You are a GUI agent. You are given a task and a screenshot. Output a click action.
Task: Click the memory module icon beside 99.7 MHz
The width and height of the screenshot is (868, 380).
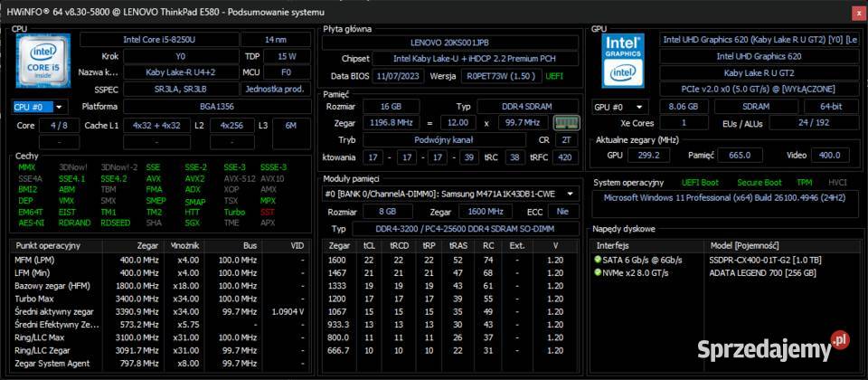[566, 122]
